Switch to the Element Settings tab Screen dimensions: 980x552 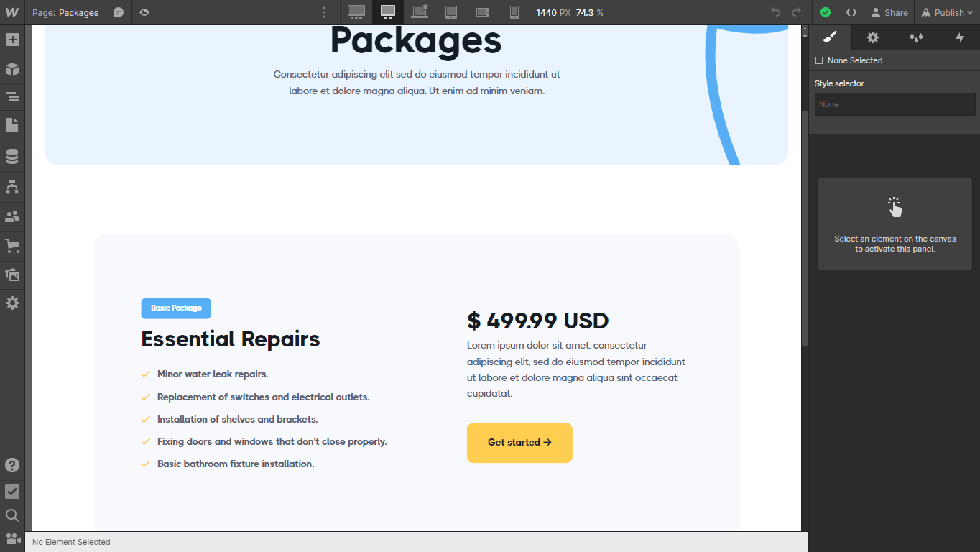pos(872,37)
